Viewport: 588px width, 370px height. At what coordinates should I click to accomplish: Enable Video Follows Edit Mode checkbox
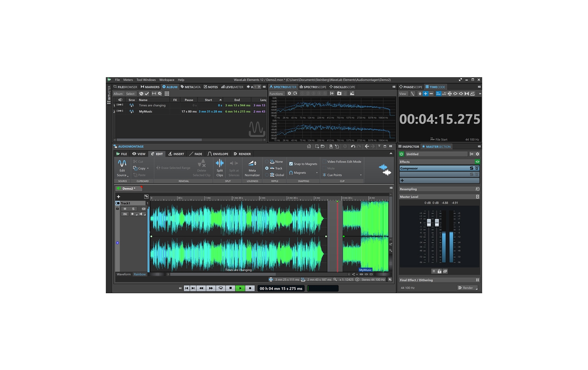tap(325, 162)
